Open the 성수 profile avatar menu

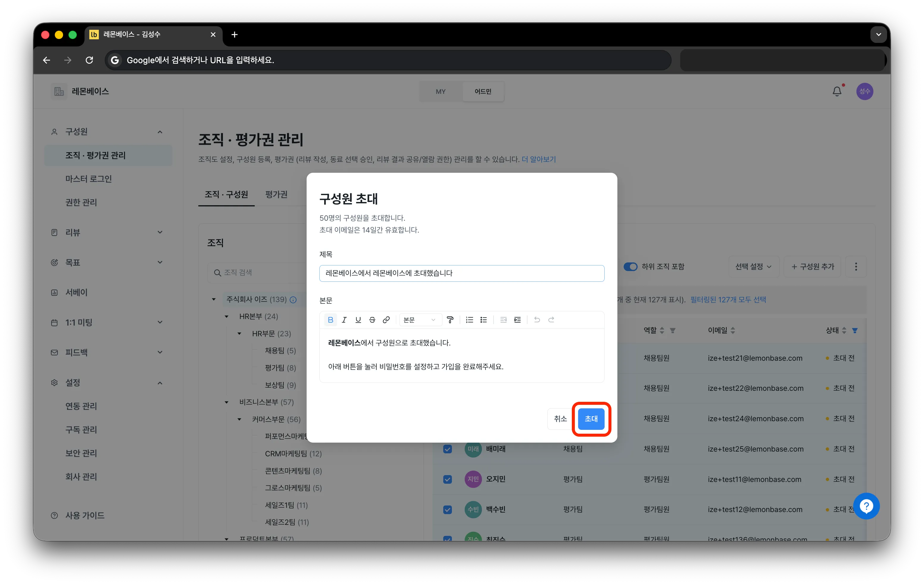tap(865, 91)
